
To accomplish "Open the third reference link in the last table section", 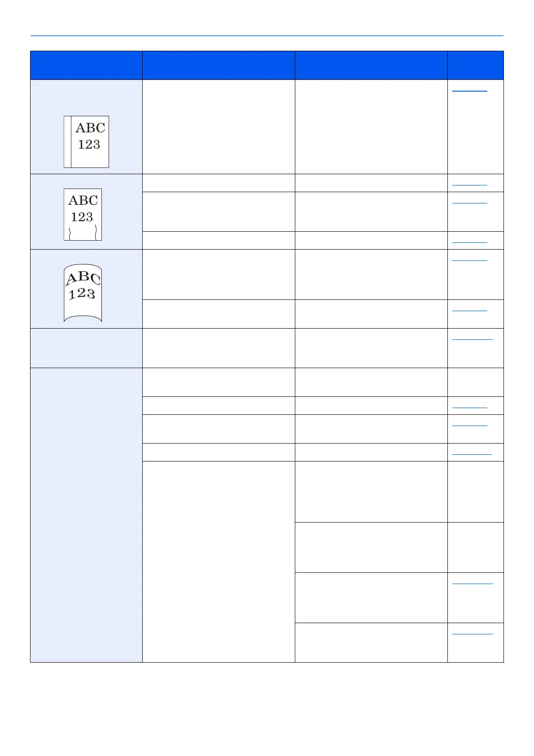I will pos(472,453).
